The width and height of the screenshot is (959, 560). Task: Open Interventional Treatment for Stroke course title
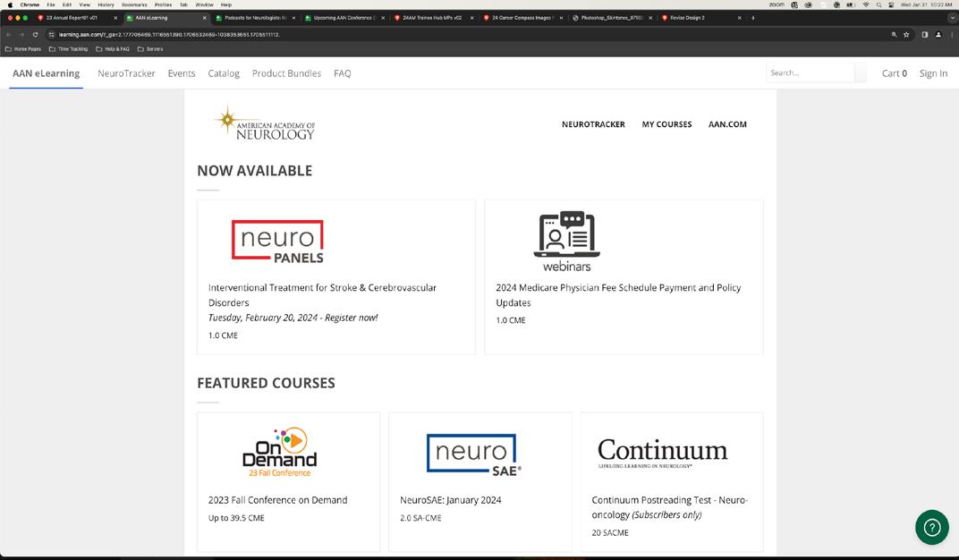(x=322, y=294)
